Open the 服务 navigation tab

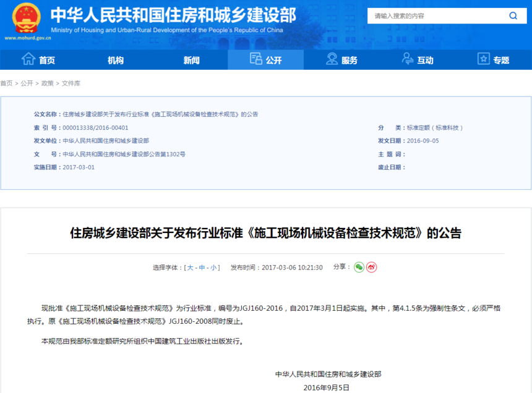click(x=341, y=60)
